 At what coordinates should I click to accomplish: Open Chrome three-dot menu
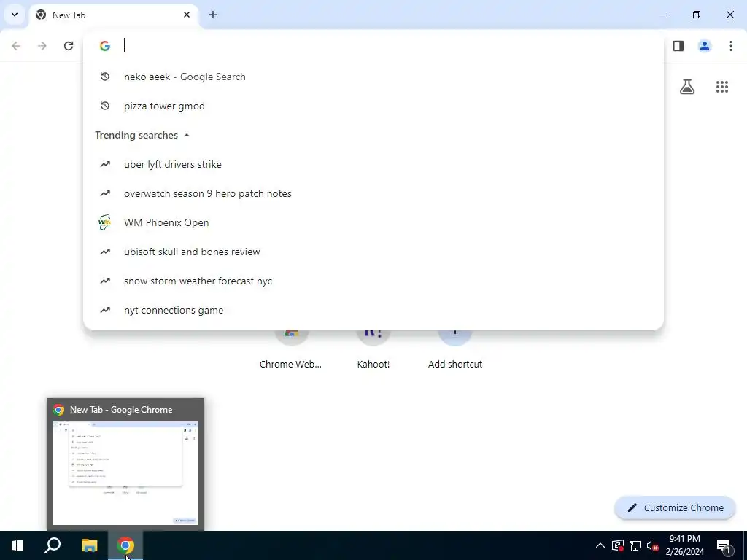[x=731, y=46]
